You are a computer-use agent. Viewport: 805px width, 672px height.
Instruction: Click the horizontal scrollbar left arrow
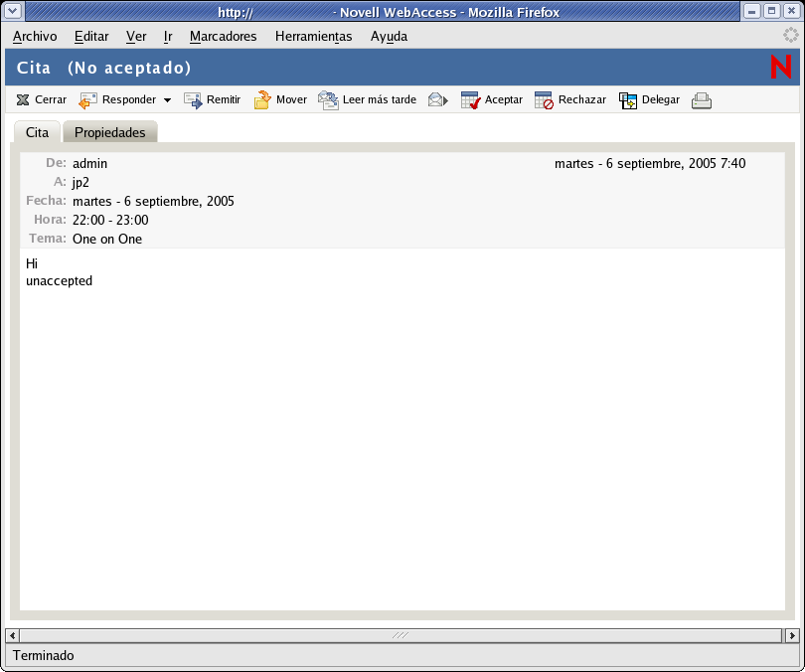(12, 635)
